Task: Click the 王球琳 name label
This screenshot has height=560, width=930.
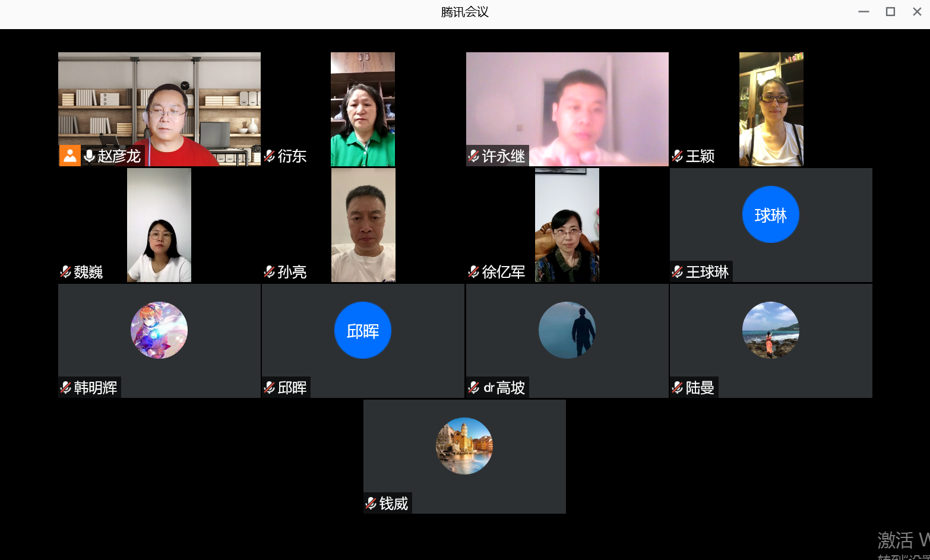Action: (x=707, y=272)
